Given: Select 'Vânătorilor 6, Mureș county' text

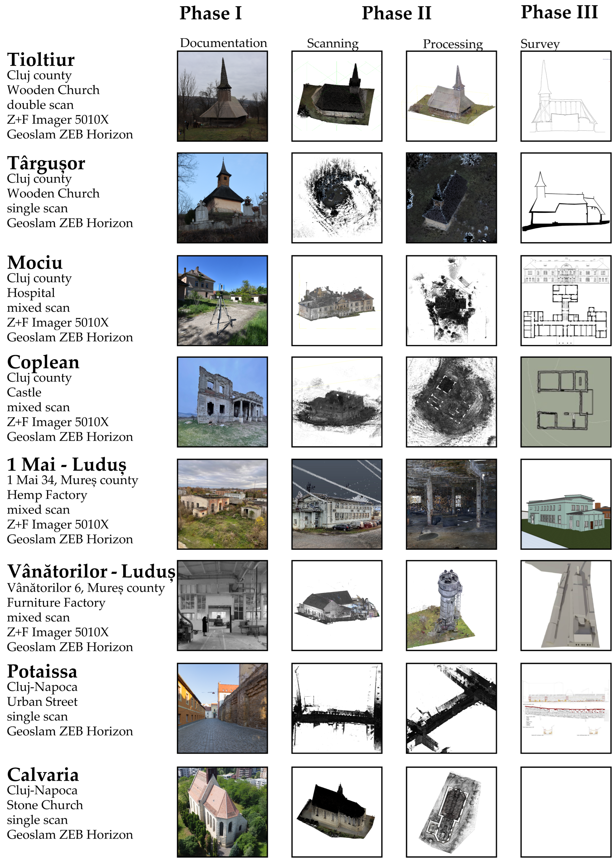Looking at the screenshot, I should (86, 588).
